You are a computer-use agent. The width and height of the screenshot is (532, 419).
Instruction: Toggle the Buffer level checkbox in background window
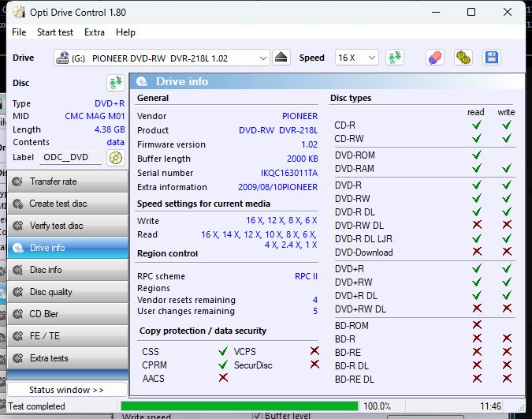tap(257, 416)
